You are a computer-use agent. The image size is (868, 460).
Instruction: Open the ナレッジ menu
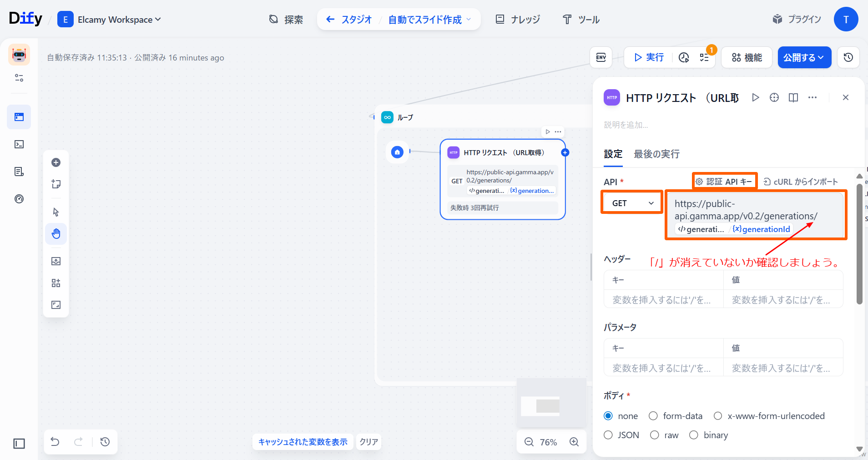click(x=518, y=20)
